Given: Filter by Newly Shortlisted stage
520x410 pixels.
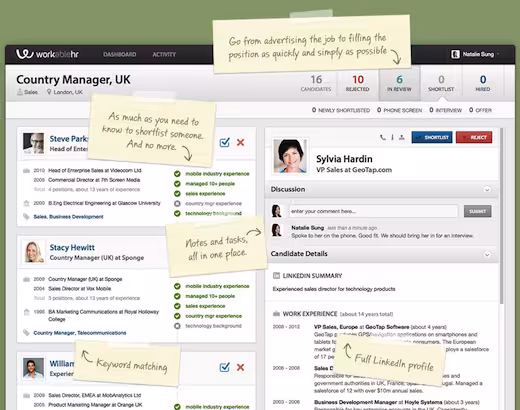Looking at the screenshot, I should (341, 110).
